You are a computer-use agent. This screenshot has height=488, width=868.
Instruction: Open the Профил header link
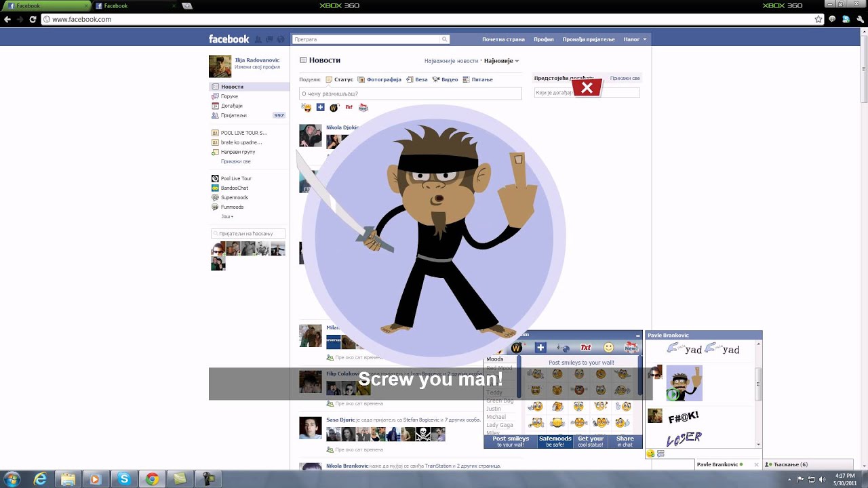click(x=544, y=39)
